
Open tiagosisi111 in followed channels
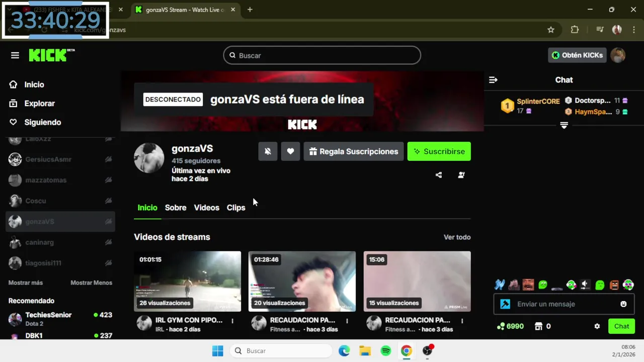(60, 263)
